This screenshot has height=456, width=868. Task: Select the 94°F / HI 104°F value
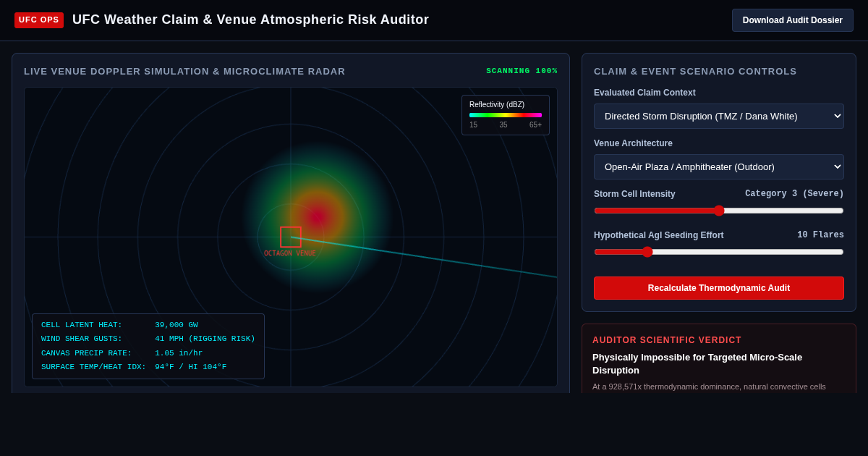pos(190,367)
